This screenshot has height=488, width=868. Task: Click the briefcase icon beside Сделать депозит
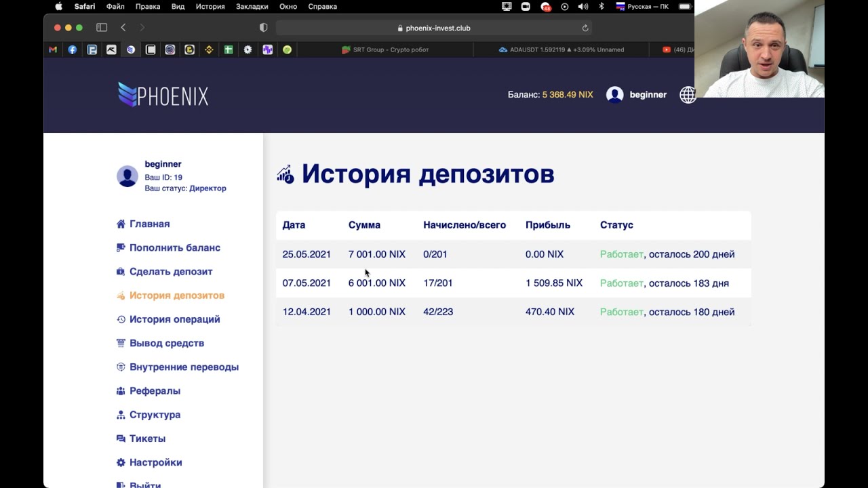pos(121,272)
